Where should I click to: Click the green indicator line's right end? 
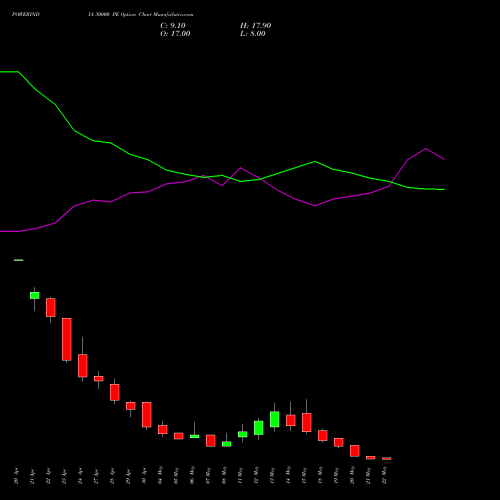pyautogui.click(x=444, y=189)
